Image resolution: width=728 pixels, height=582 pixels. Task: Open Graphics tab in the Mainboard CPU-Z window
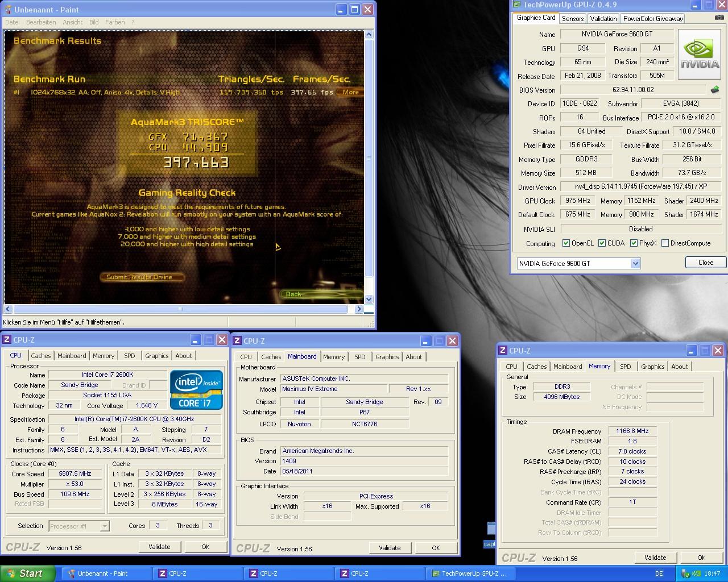coord(387,357)
